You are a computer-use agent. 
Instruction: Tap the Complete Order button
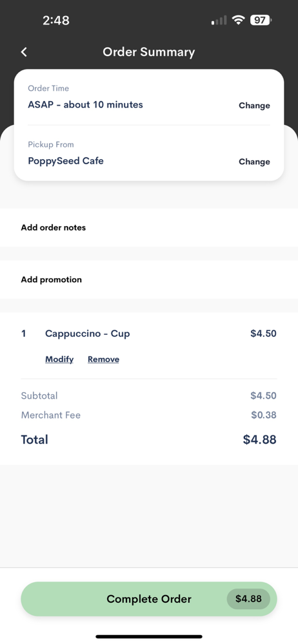[x=149, y=599]
